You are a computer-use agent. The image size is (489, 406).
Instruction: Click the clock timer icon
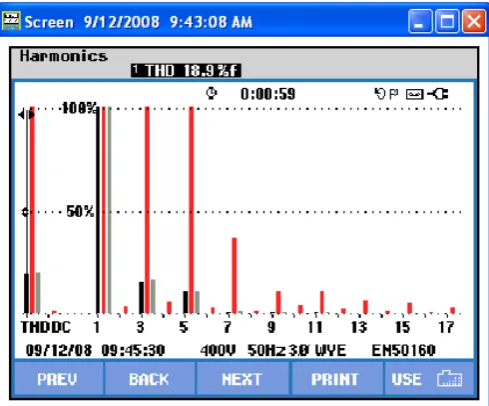coord(211,93)
